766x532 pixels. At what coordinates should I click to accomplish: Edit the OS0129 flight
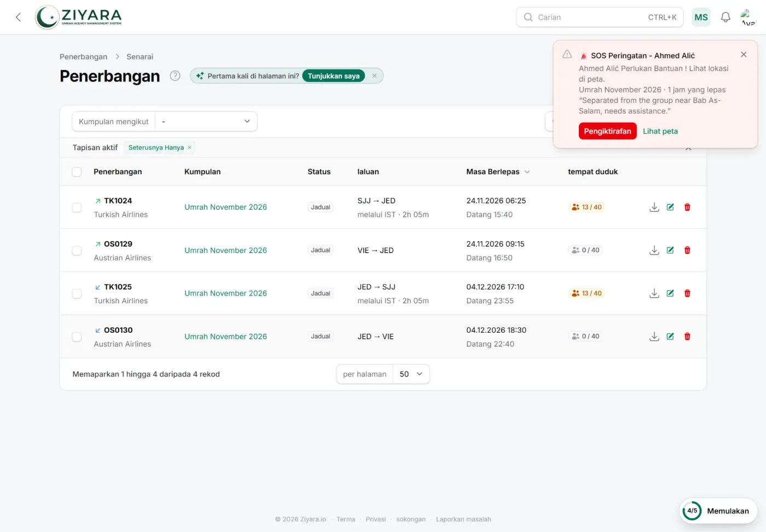coord(670,250)
